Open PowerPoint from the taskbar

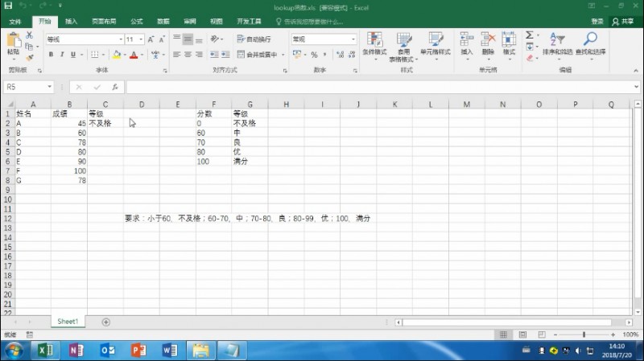(x=138, y=351)
